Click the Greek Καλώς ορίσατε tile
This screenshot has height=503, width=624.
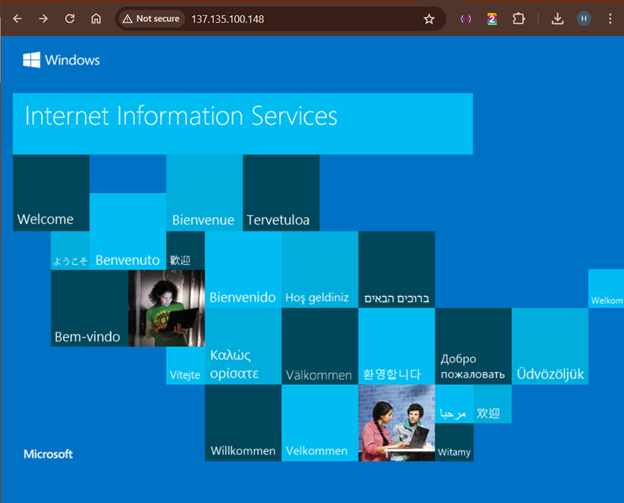coord(243,346)
